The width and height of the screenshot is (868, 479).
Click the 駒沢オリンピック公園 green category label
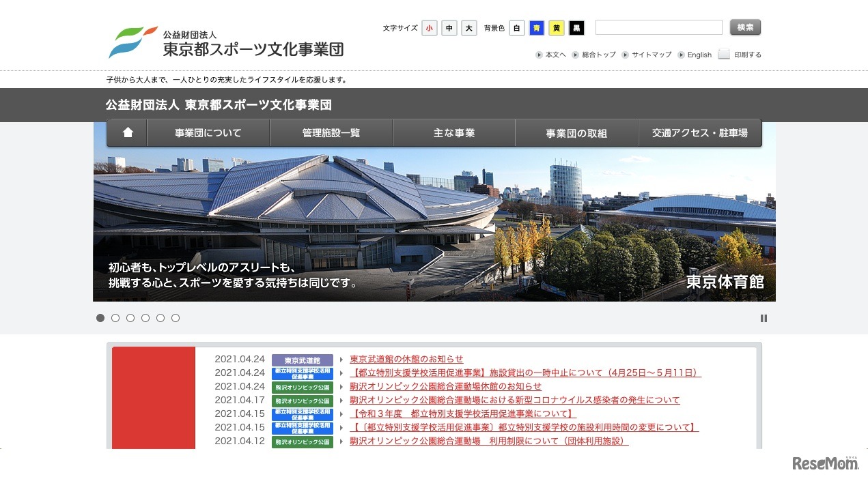pos(301,386)
